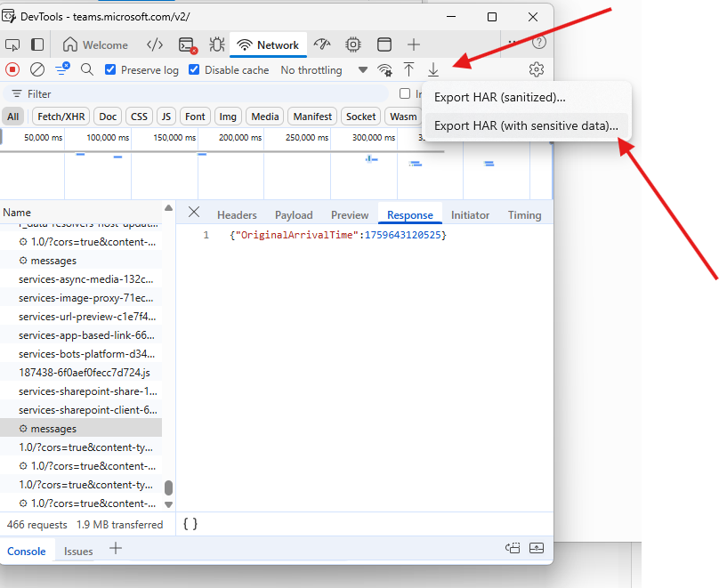The width and height of the screenshot is (719, 588).
Task: Open the Sources bug icon panel
Action: [x=216, y=44]
